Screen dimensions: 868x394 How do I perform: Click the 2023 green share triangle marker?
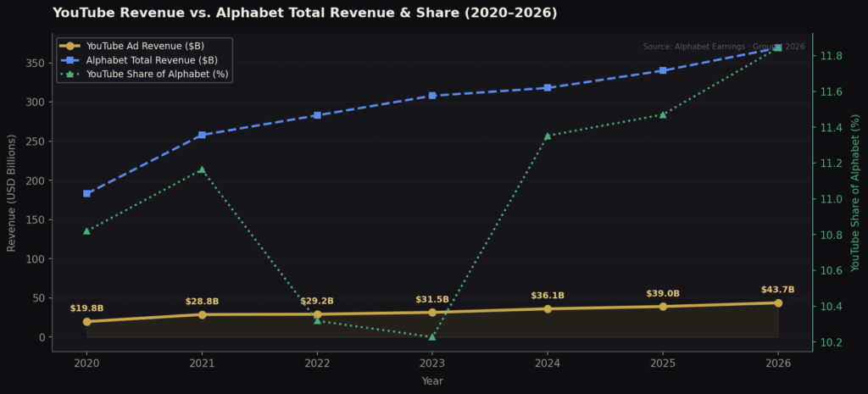tap(432, 336)
